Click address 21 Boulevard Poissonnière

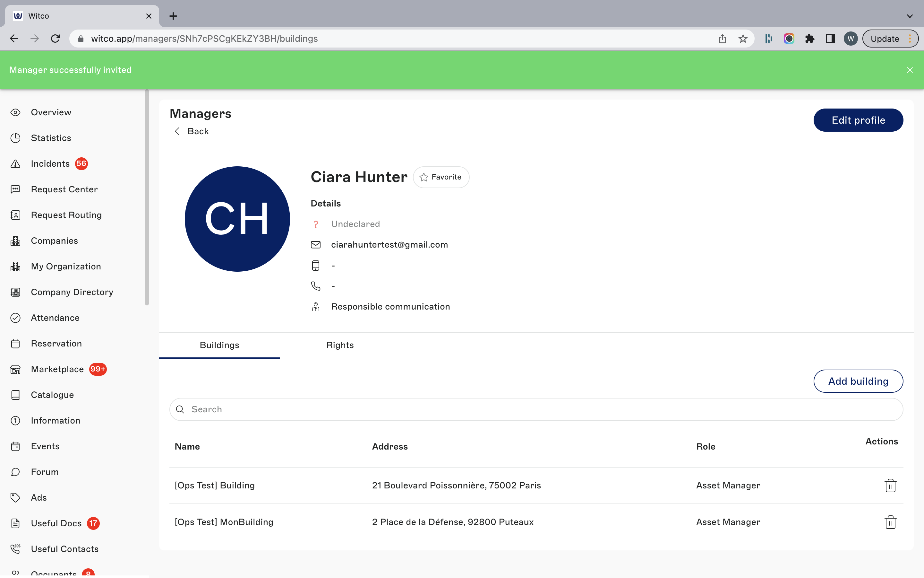(456, 486)
